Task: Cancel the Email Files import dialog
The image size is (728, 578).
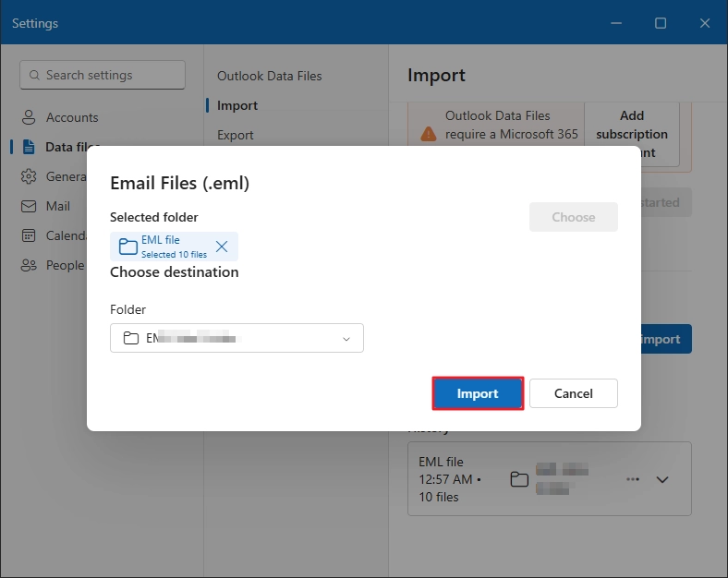Action: [574, 393]
